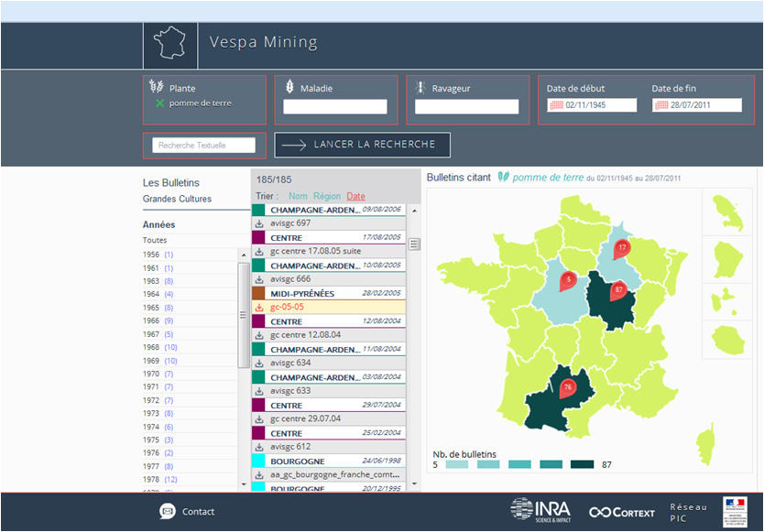Select the Guyane map thumbnail
Image resolution: width=764 pixels, height=532 pixels.
point(728,259)
